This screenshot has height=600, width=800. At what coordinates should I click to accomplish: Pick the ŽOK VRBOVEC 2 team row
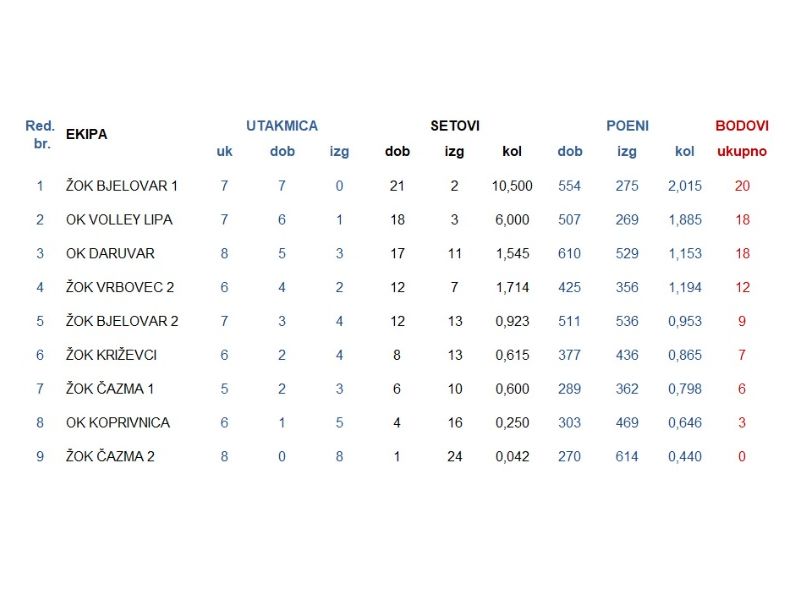click(120, 288)
